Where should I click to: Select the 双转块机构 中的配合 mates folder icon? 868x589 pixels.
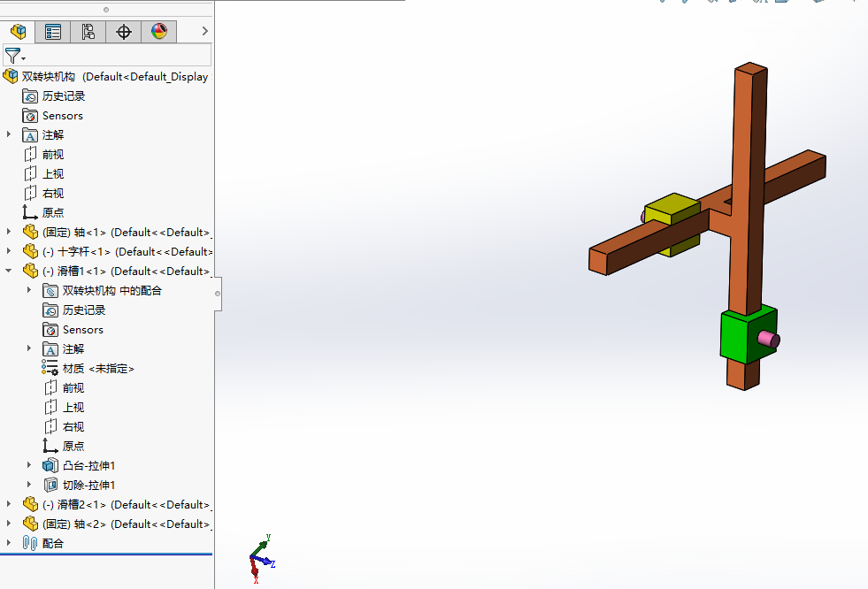[x=50, y=291]
